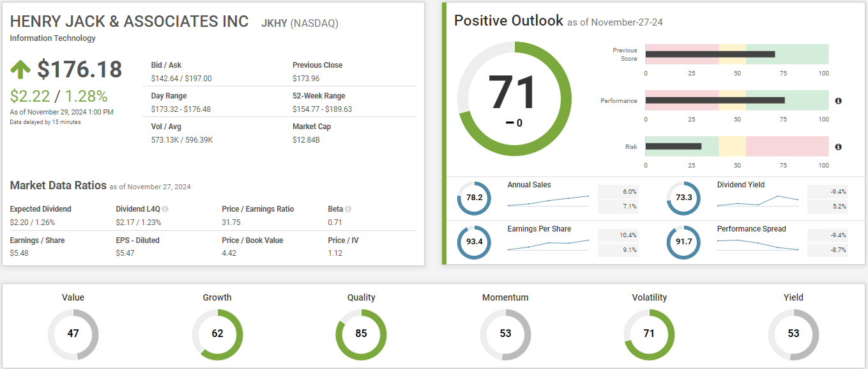
Task: Click the Earnings Per Share sparkline chart
Action: point(548,246)
